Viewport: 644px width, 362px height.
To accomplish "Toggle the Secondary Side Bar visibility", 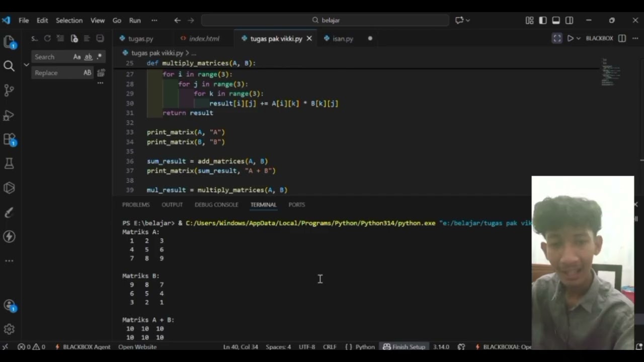I will click(x=569, y=20).
